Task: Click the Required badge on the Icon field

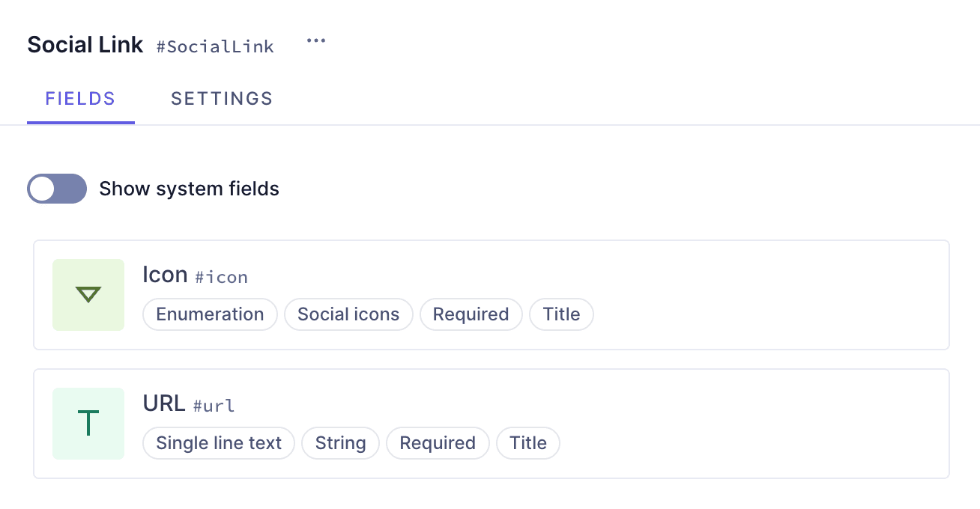Action: pyautogui.click(x=471, y=314)
